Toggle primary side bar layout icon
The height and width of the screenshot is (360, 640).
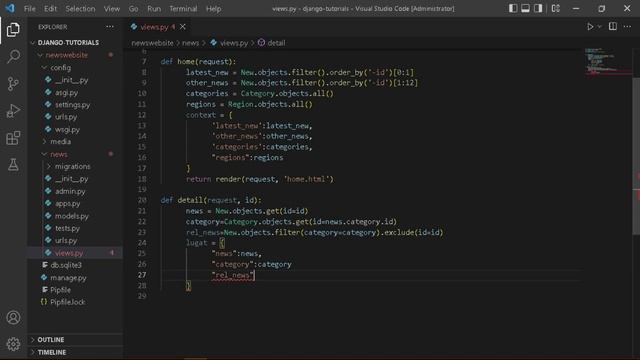513,8
